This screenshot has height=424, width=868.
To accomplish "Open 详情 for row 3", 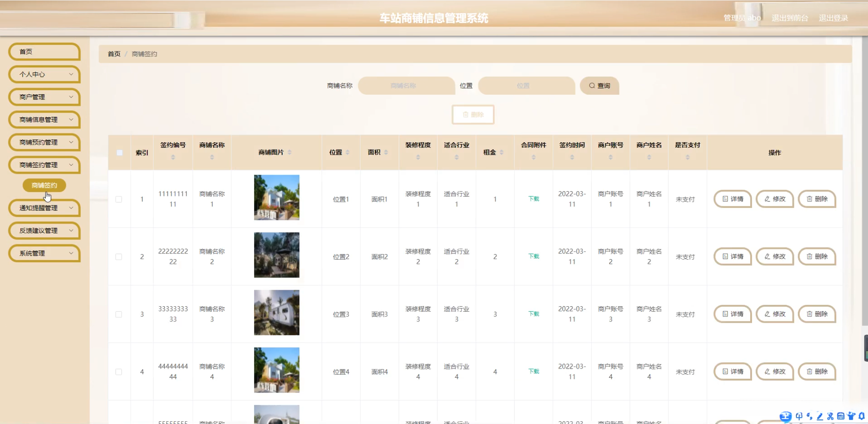I will (733, 314).
